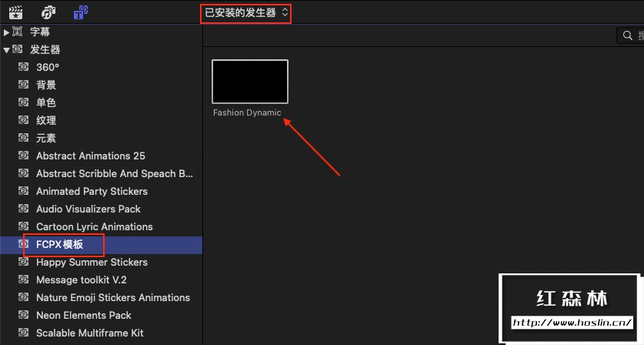Screen dimensions: 644x345
Task: Select Scalable Multiframe Kit category
Action: click(x=101, y=333)
